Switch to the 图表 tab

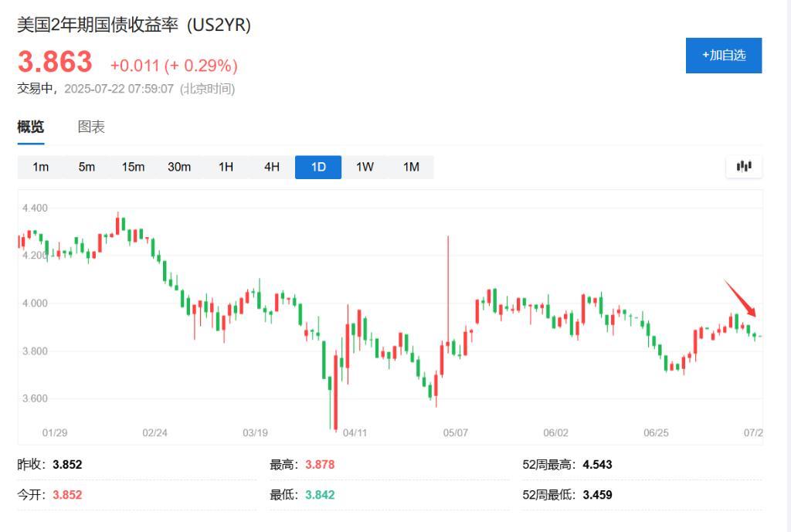pyautogui.click(x=92, y=127)
